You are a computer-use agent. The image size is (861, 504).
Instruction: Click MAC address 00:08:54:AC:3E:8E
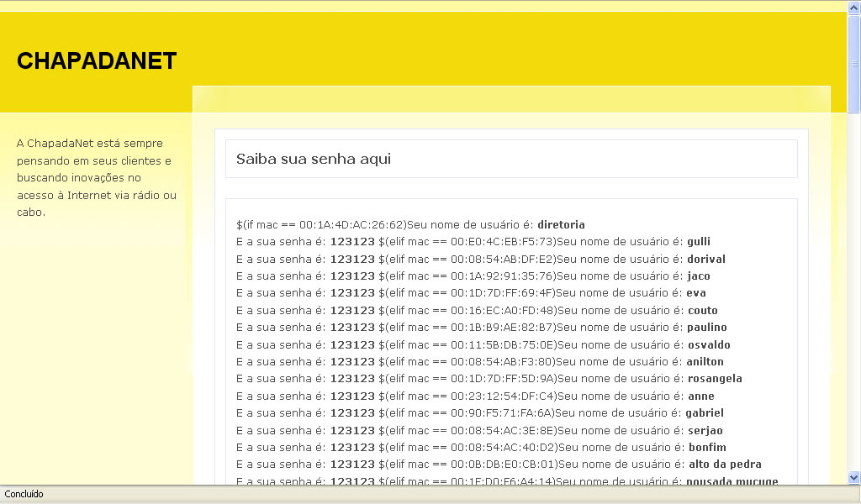(x=503, y=431)
